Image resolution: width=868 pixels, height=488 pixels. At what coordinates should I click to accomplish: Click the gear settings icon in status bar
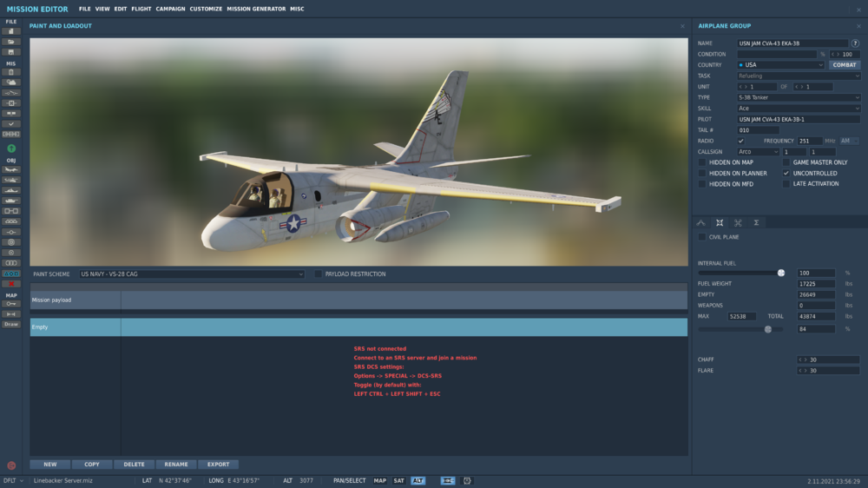tap(467, 481)
